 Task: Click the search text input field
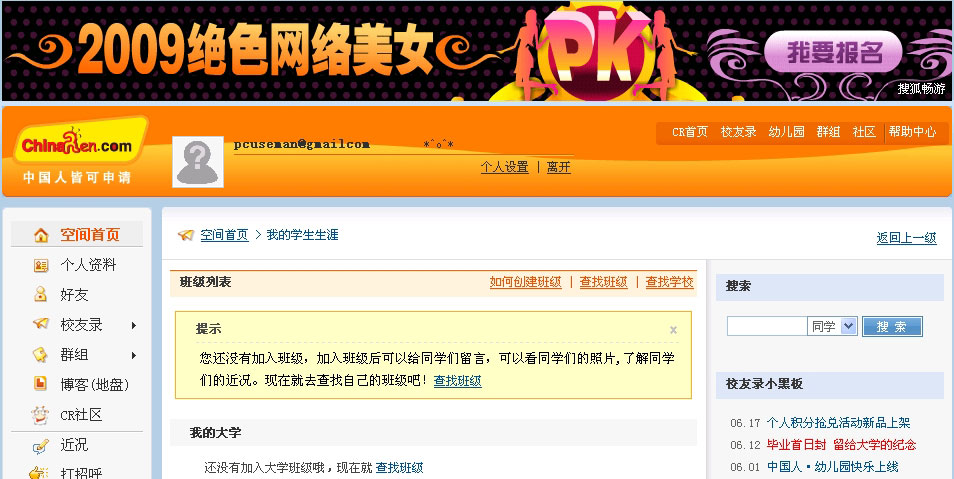click(x=767, y=326)
